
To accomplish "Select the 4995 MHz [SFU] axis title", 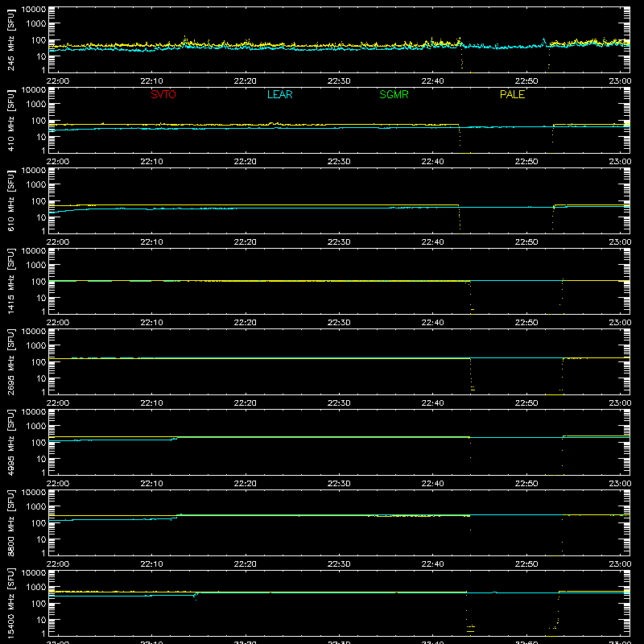I will coord(10,442).
